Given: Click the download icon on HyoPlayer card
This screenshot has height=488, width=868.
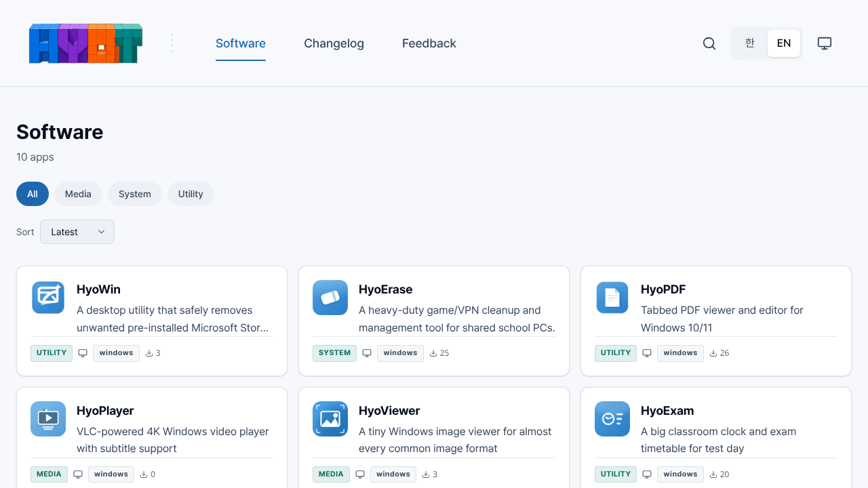Looking at the screenshot, I should [144, 474].
